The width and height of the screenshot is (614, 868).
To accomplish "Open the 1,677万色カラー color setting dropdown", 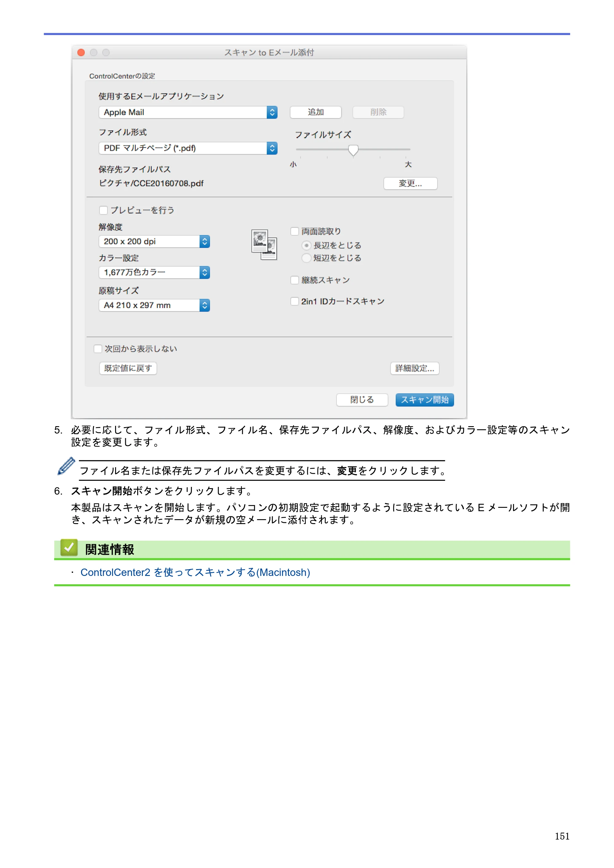I will point(154,272).
